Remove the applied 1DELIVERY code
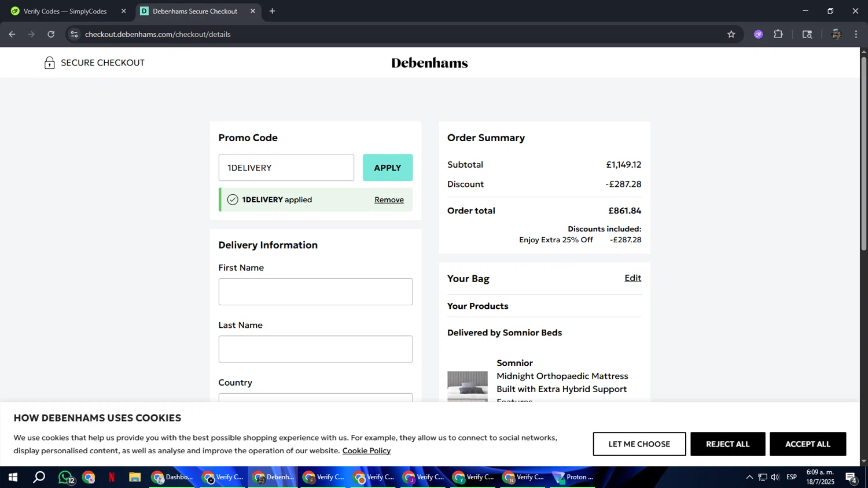 (389, 199)
